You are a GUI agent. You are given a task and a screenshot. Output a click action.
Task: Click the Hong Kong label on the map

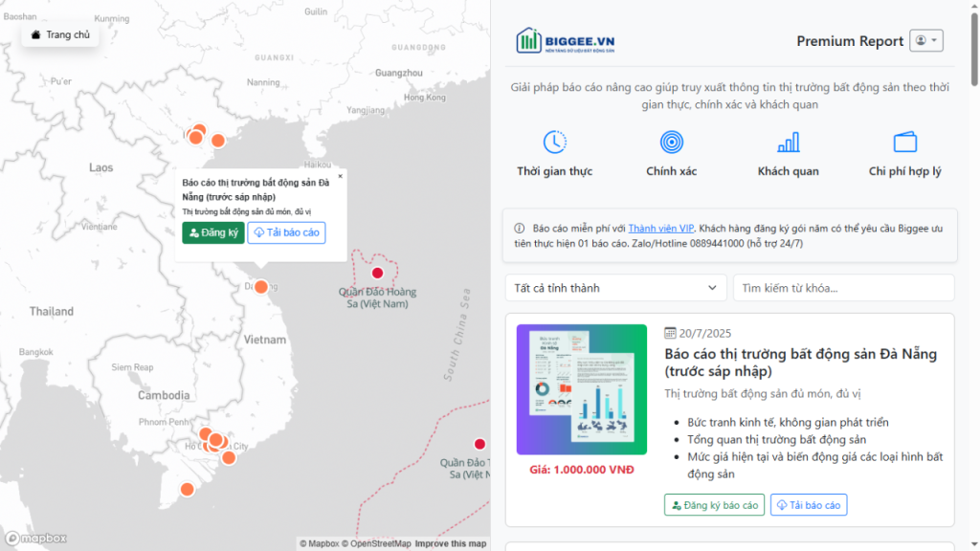point(425,98)
